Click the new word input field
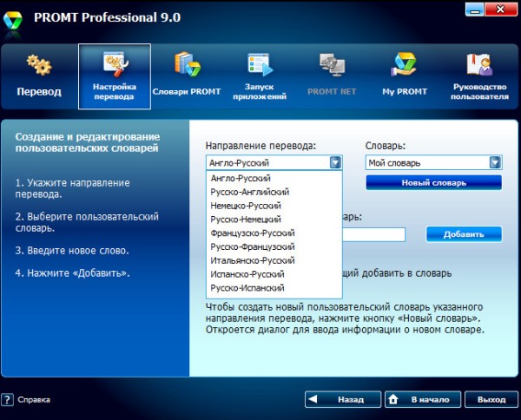 pyautogui.click(x=373, y=234)
